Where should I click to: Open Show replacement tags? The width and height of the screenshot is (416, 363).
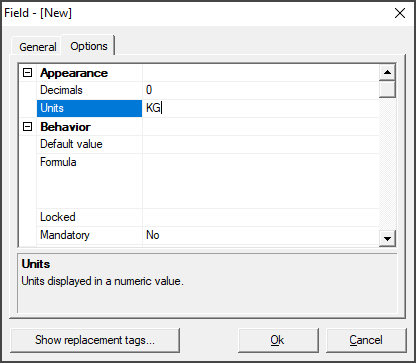pos(95,340)
